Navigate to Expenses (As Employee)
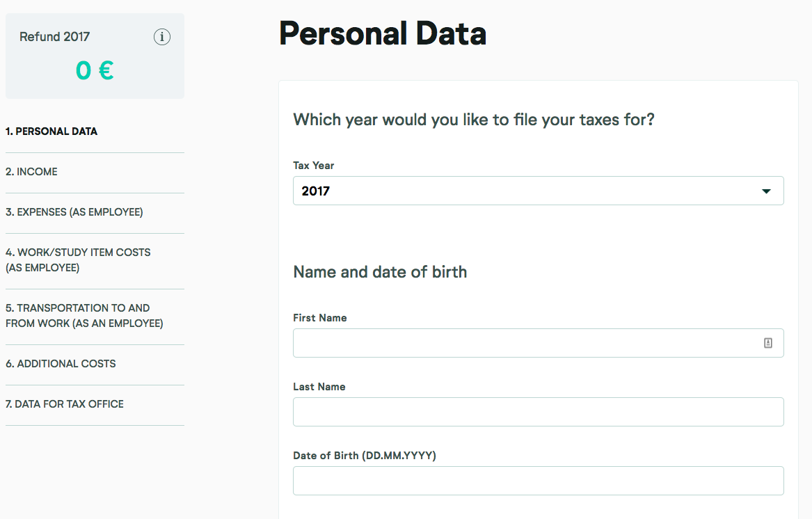Screen dimensions: 812x519 (74, 212)
